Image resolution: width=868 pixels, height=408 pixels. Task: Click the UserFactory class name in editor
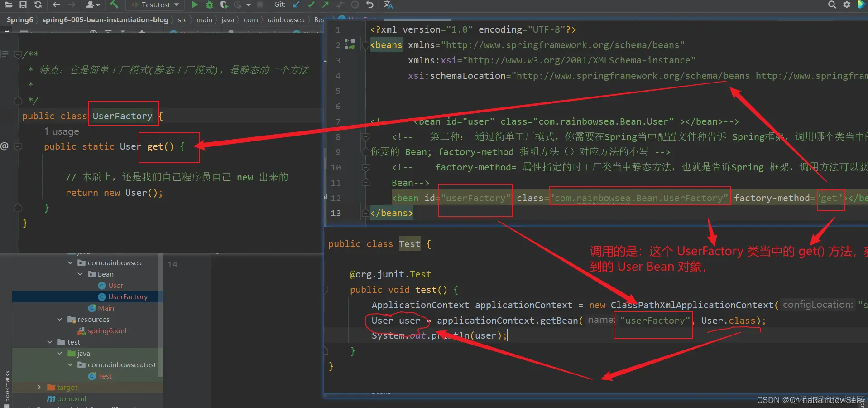122,116
